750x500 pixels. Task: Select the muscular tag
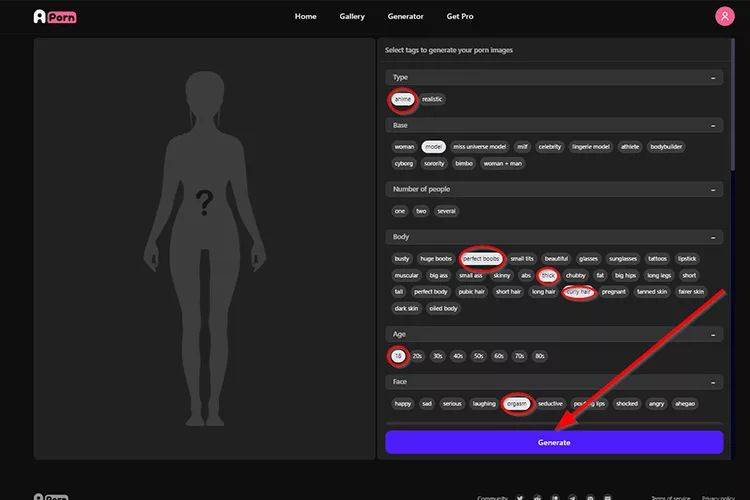pyautogui.click(x=406, y=276)
